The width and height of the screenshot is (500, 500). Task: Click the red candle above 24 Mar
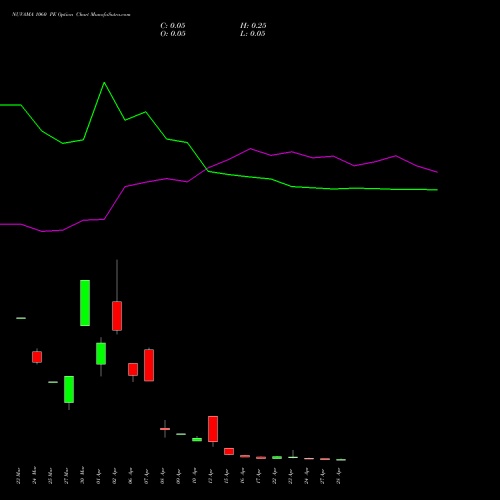(37, 357)
